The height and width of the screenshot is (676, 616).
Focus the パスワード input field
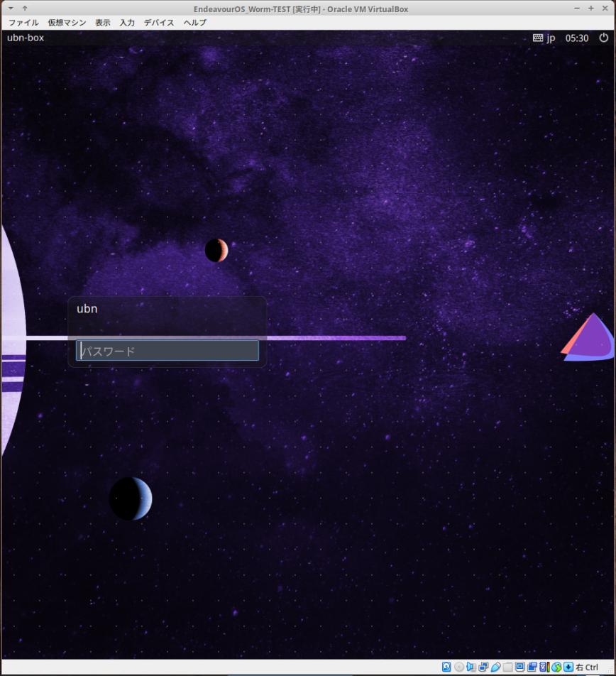coord(167,351)
